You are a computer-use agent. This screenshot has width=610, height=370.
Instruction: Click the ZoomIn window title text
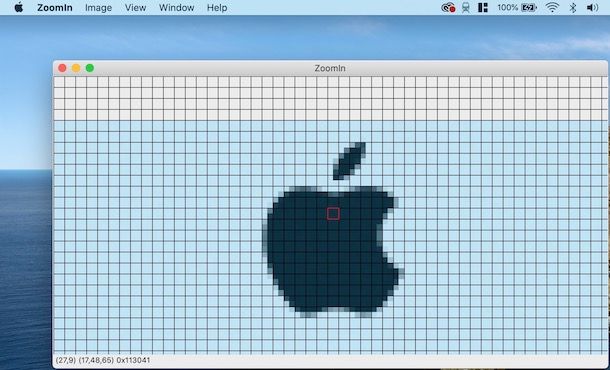pos(330,68)
